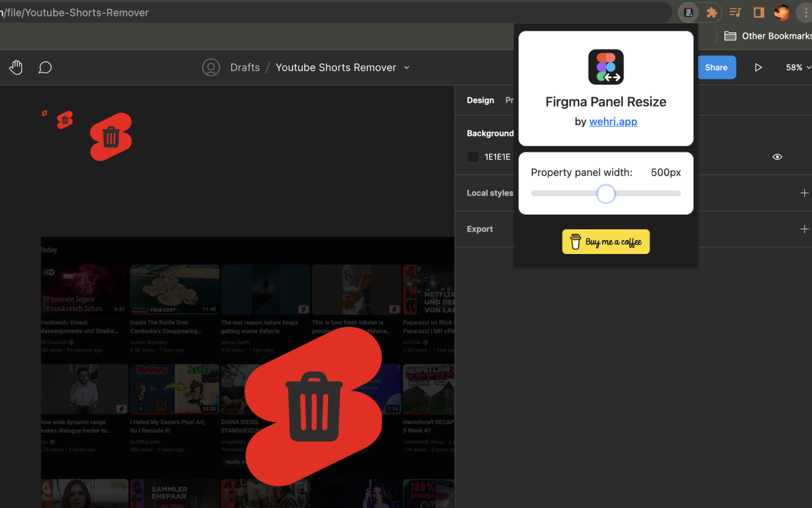Select the medium red Shorts trash icon at top
812x508 pixels.
click(x=111, y=137)
